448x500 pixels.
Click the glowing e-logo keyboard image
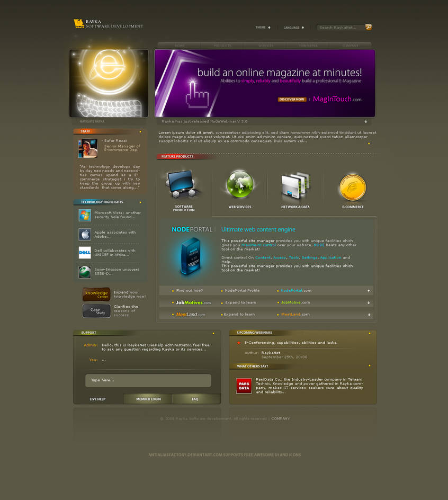[109, 83]
